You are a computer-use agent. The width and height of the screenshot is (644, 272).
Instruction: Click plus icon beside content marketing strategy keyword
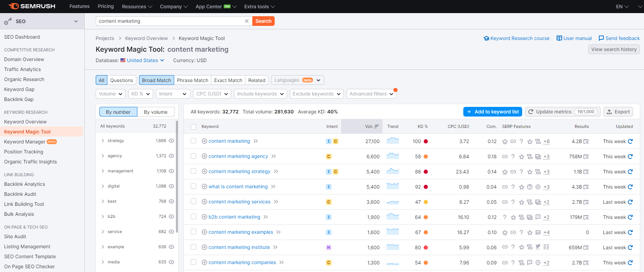(x=204, y=172)
